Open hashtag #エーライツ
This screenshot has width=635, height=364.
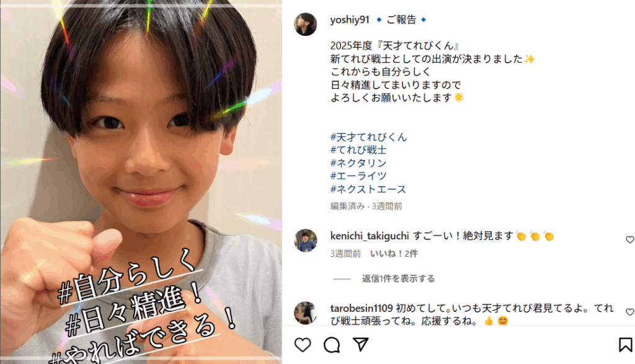coord(358,175)
